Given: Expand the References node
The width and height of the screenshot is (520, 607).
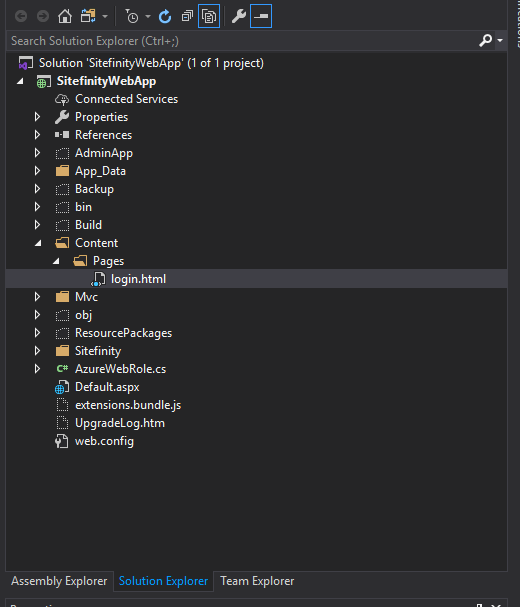Looking at the screenshot, I should pos(37,135).
